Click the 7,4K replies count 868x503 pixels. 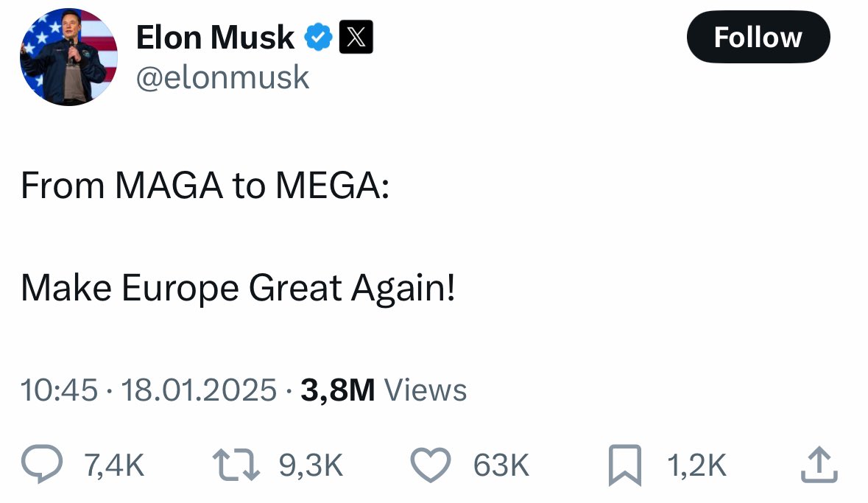click(x=113, y=465)
